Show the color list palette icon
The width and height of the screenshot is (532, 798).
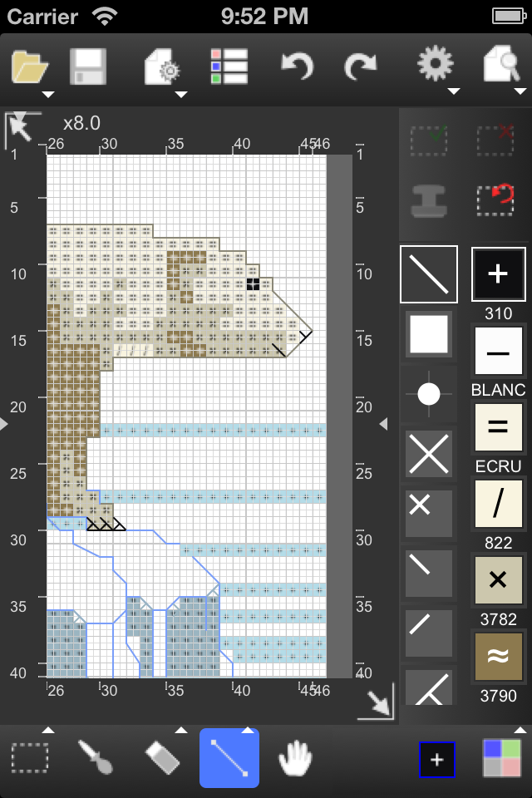[229, 66]
